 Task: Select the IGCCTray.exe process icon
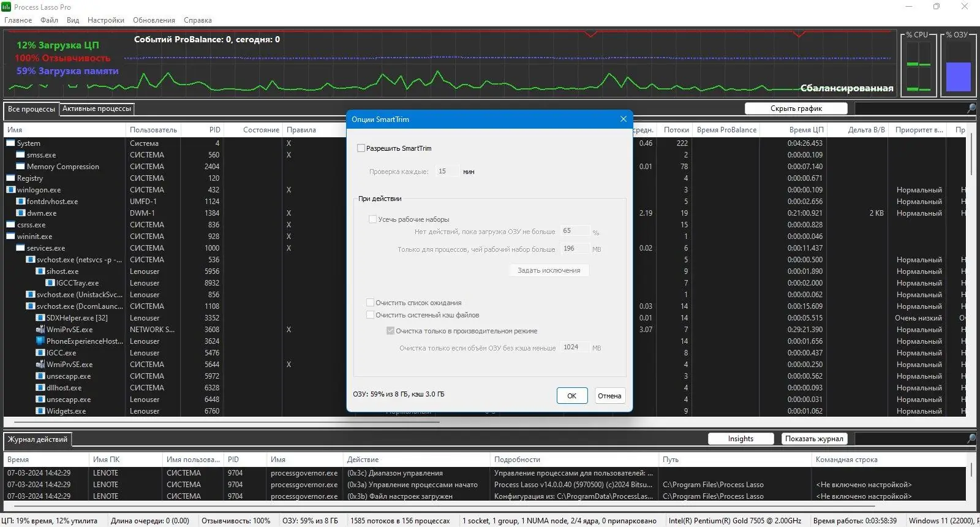50,283
